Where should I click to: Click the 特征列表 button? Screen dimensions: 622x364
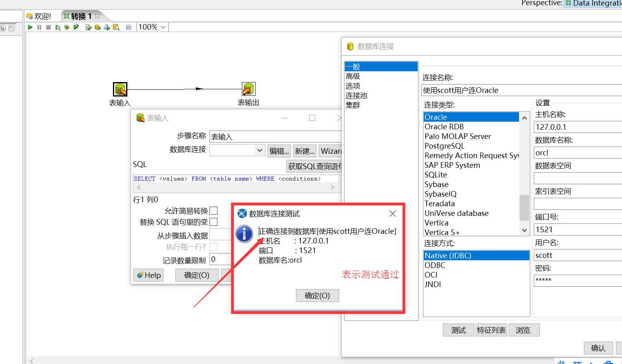pos(491,330)
